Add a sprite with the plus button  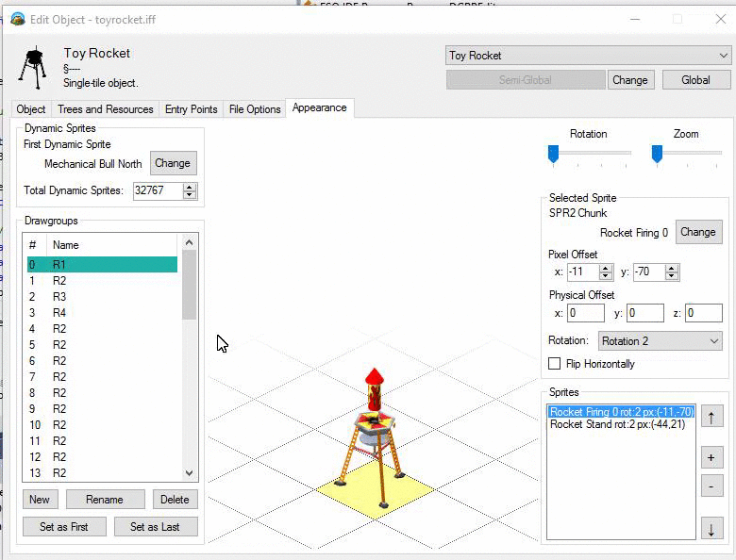point(711,457)
